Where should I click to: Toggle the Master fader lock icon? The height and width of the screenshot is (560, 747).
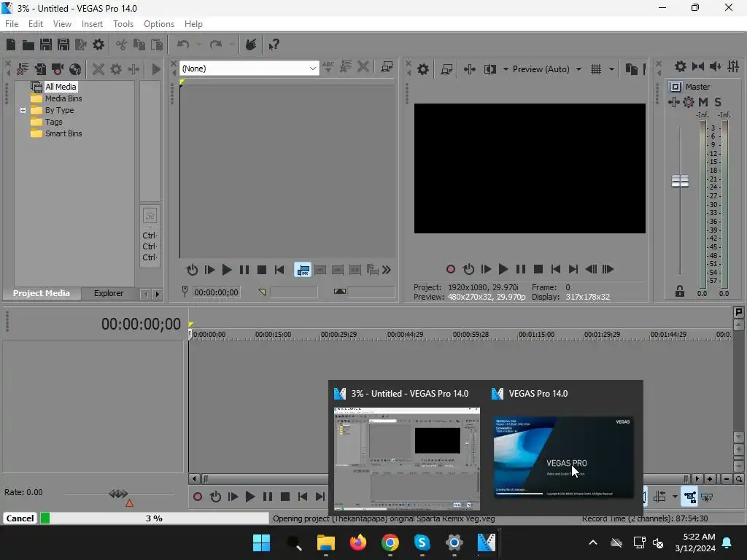pyautogui.click(x=680, y=292)
